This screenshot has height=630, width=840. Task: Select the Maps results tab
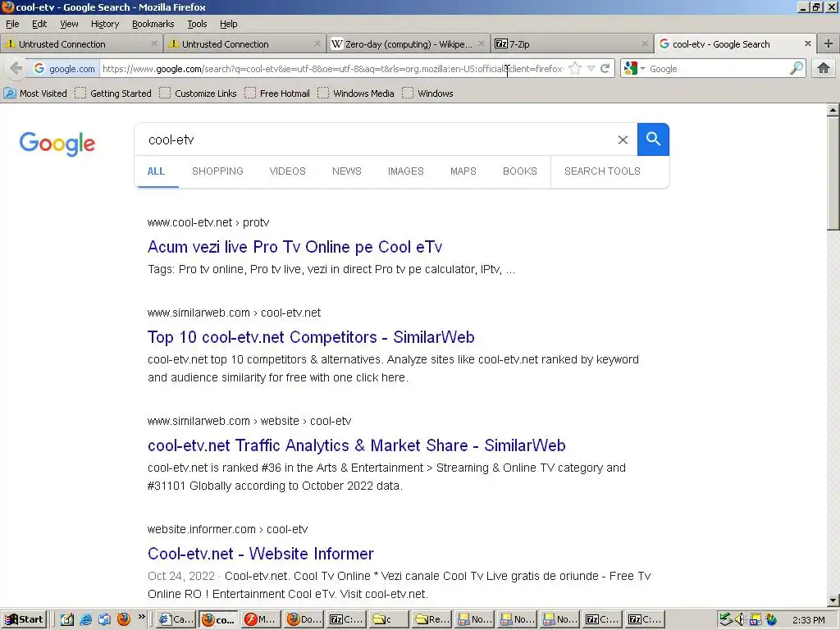(463, 171)
